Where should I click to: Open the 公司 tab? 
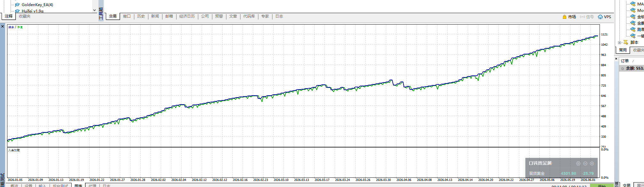pos(205,16)
